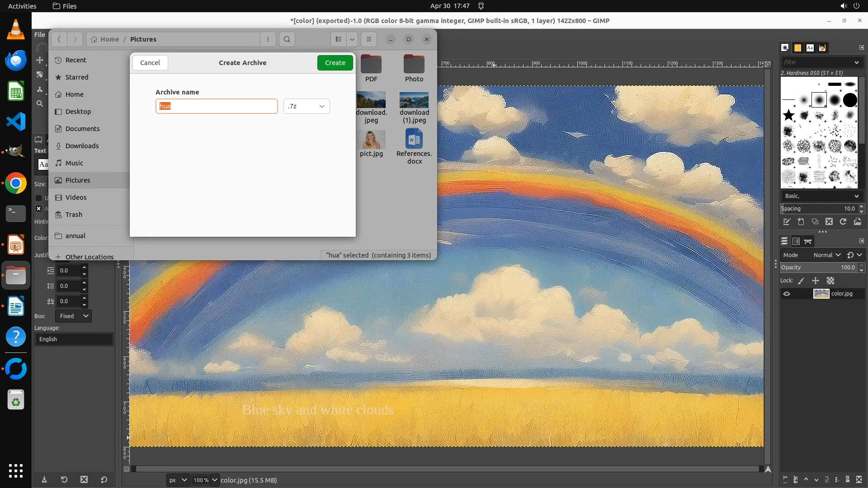Open Files' hamburger main menu

369,39
